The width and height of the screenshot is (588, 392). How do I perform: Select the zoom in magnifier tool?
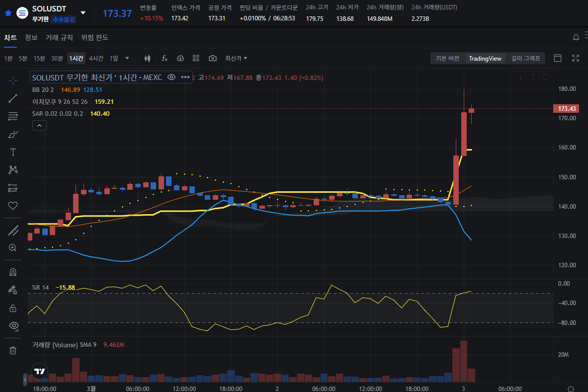[13, 248]
